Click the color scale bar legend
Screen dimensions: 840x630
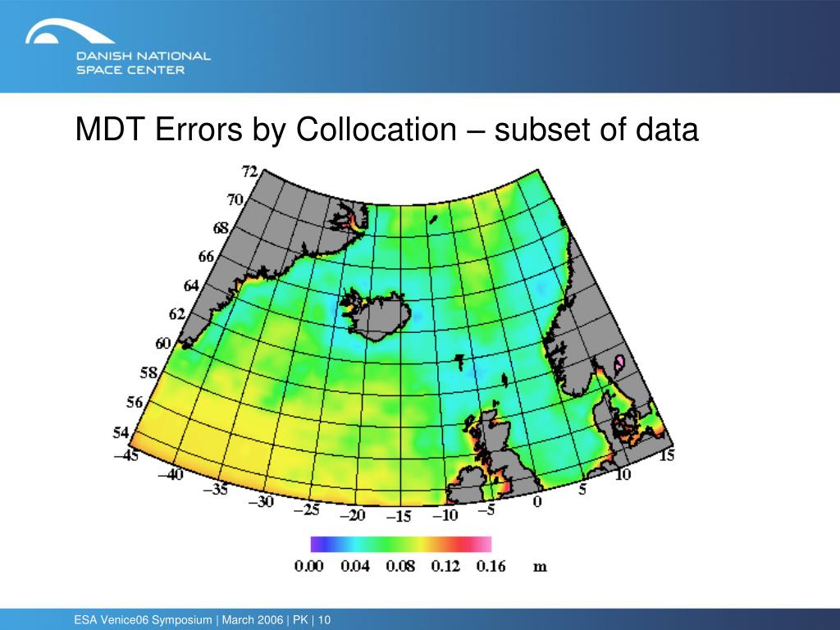[400, 544]
